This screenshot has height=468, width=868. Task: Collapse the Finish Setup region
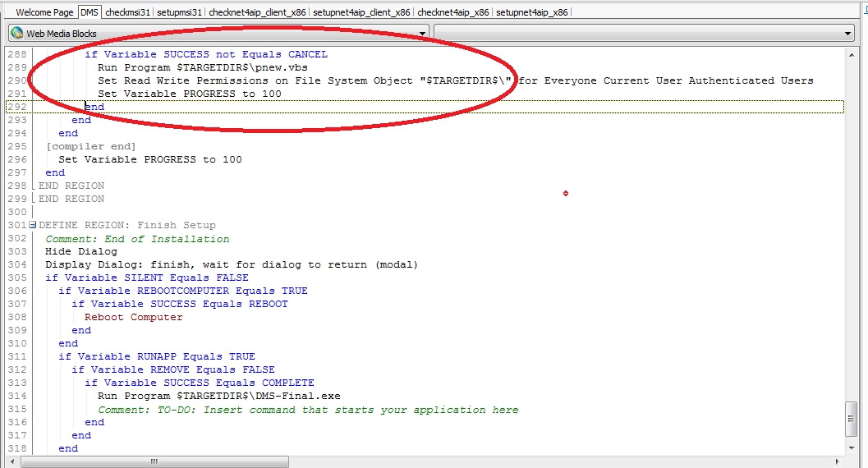point(33,225)
